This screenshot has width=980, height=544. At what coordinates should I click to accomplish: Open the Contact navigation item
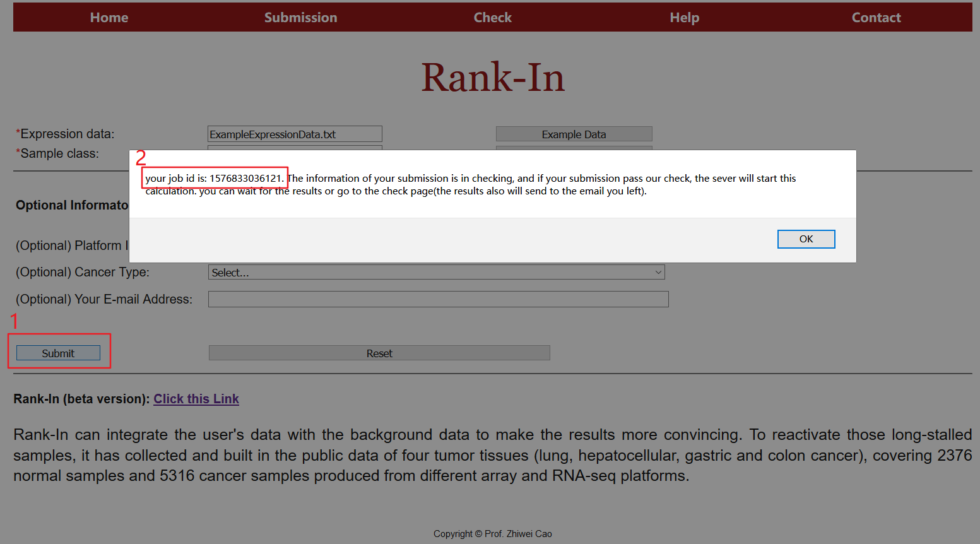[x=877, y=18]
